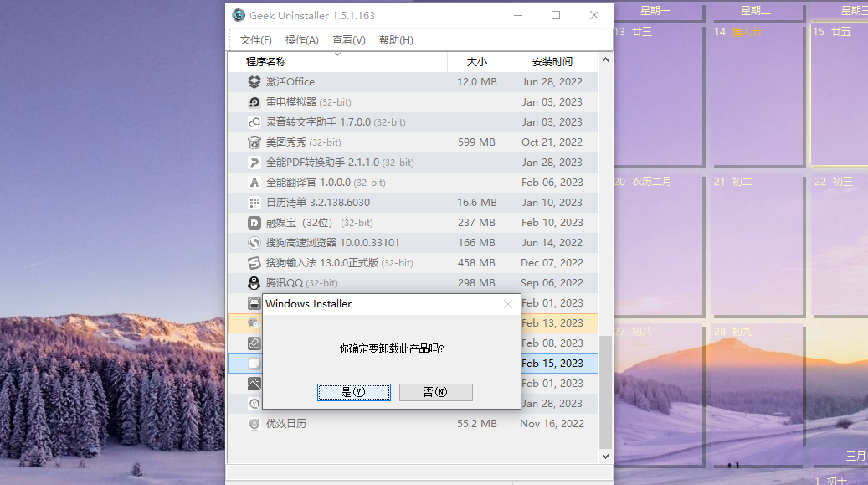This screenshot has height=485, width=868.
Task: Open the 操作 menu
Action: click(300, 39)
